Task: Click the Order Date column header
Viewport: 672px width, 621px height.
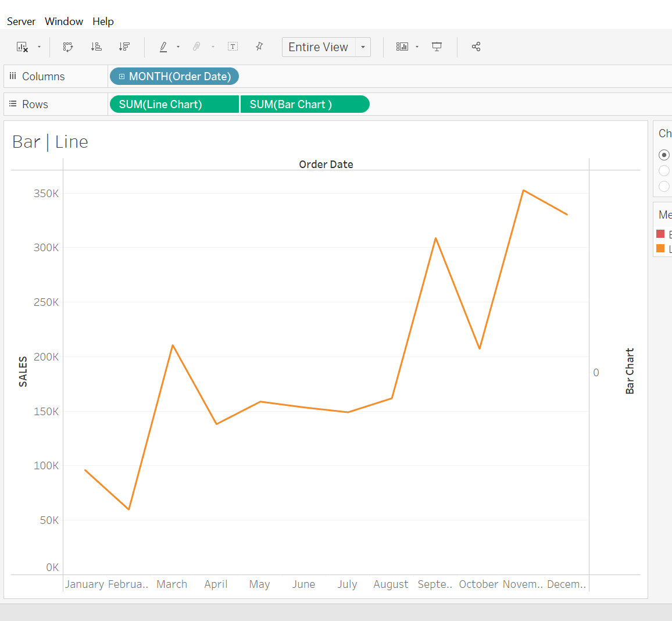Action: click(326, 164)
